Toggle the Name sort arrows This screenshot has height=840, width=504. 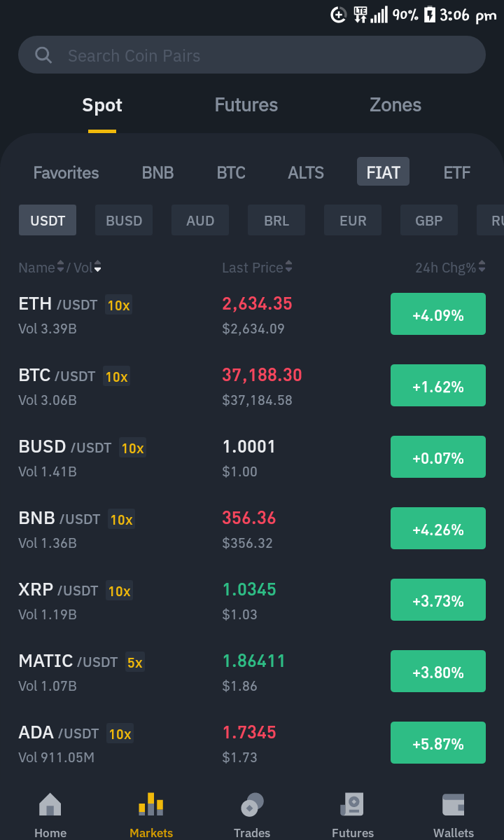(60, 266)
